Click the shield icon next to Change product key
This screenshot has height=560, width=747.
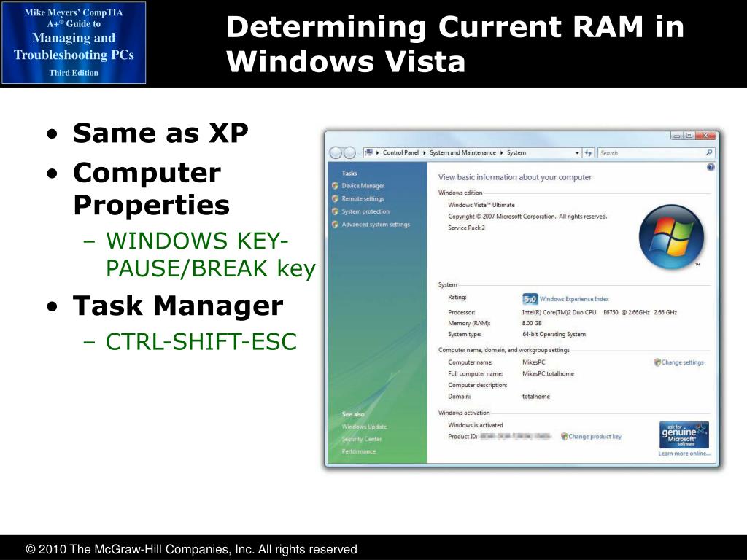pos(565,436)
